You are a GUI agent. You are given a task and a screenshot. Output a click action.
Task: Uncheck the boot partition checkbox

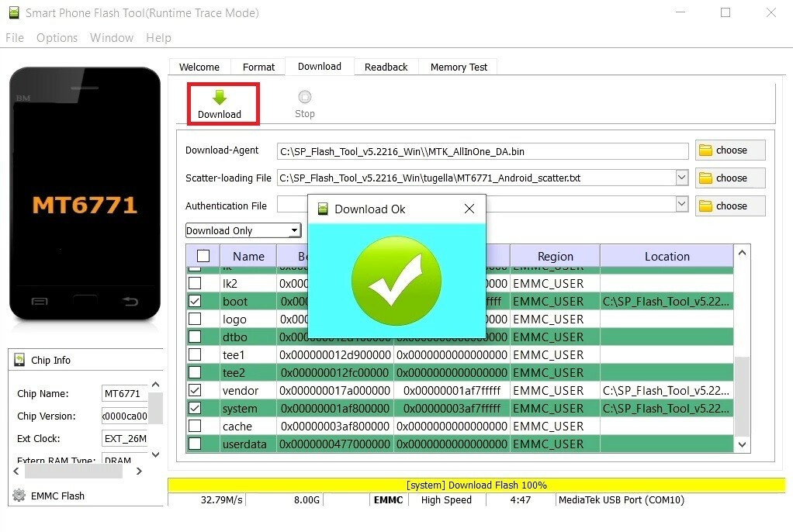pos(196,301)
